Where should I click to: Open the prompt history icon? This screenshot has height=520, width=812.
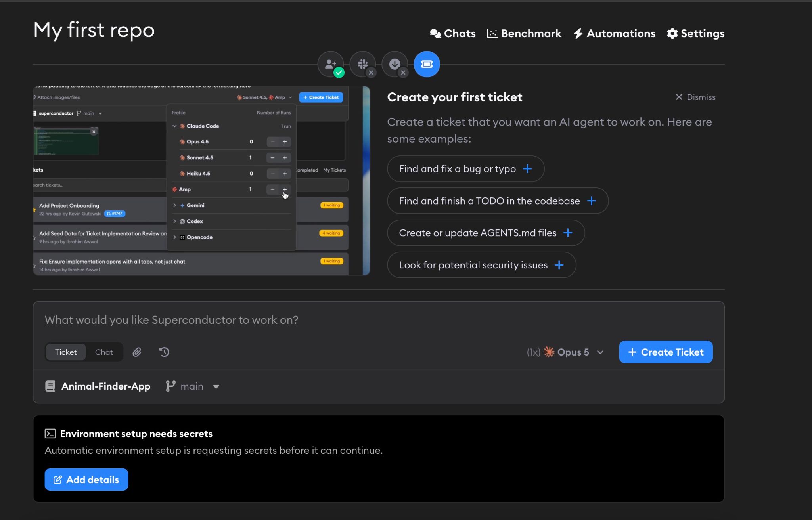coord(164,352)
